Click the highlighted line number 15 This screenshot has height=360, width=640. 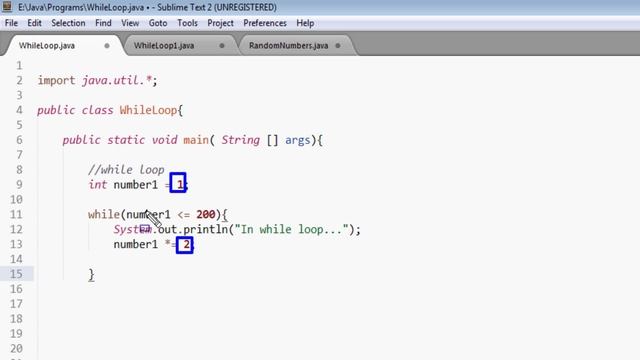click(16, 274)
